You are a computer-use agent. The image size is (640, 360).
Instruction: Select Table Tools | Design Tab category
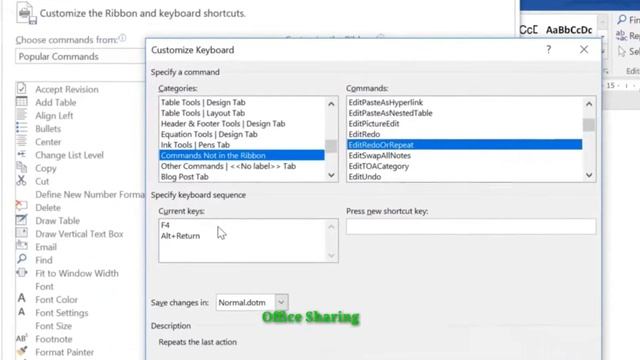(x=242, y=102)
